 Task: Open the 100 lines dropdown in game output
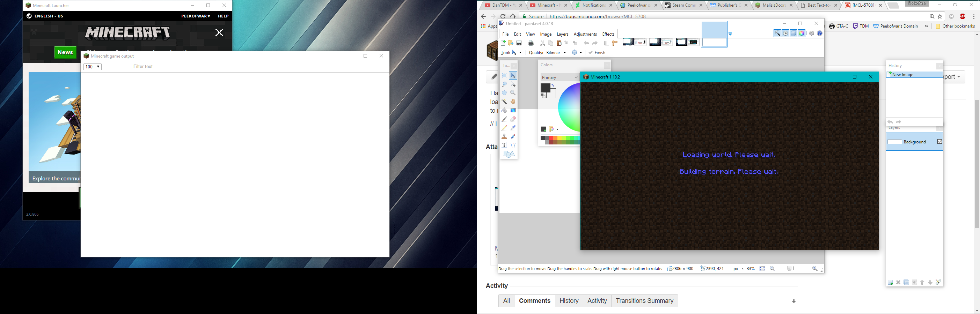point(93,67)
